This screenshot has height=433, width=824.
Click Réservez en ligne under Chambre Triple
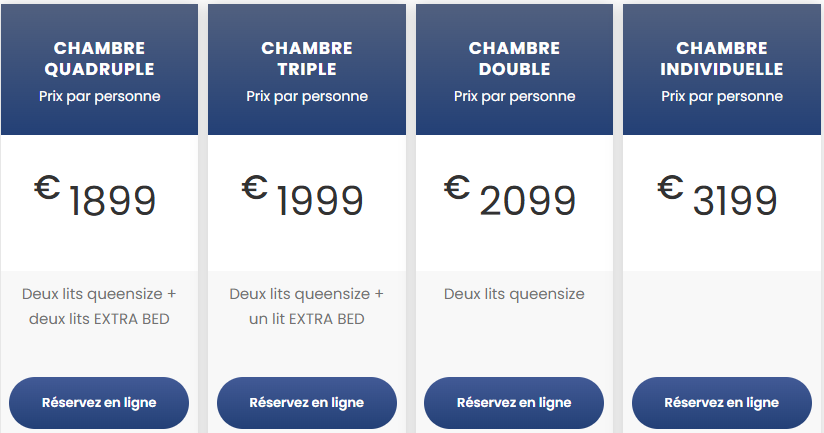pos(306,403)
